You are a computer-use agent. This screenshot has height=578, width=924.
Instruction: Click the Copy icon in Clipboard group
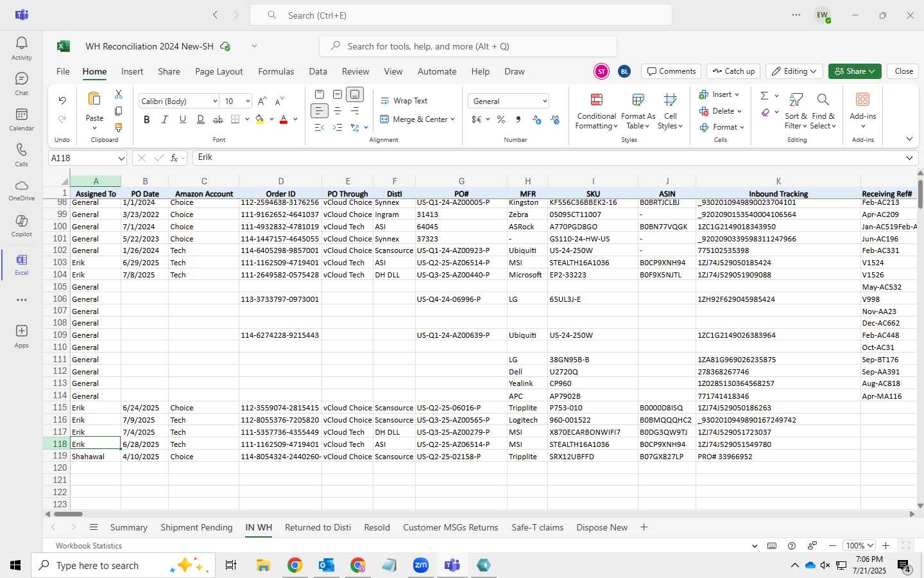tap(119, 111)
